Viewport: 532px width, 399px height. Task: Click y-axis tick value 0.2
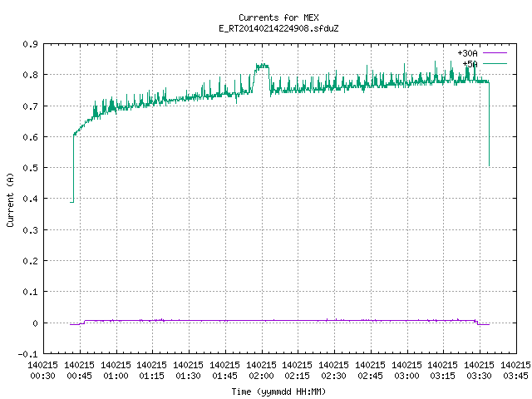30,261
